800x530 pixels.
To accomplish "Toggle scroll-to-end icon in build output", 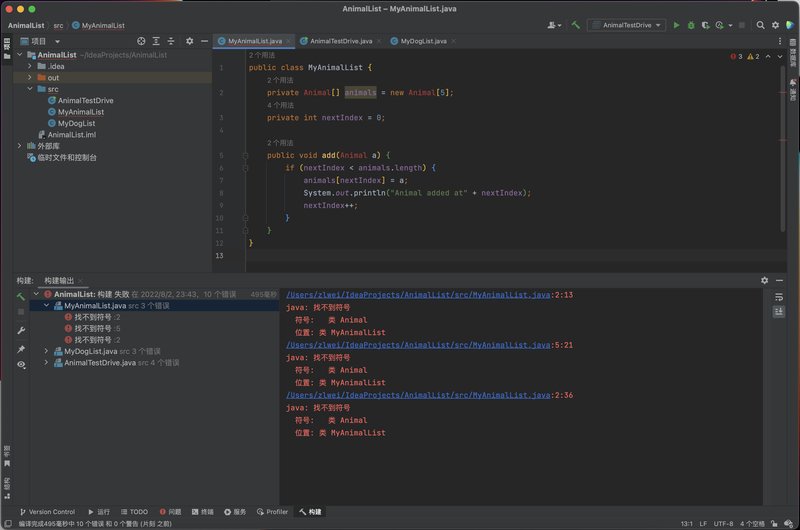I will 779,312.
